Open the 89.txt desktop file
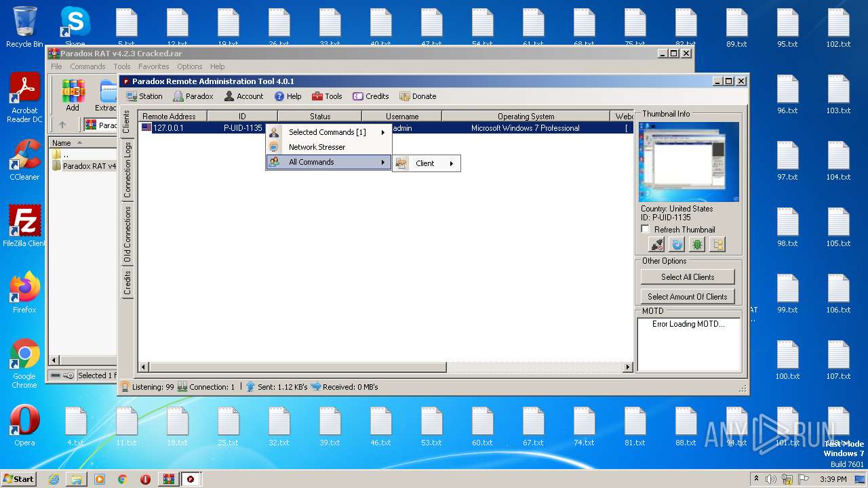Screen dimensions: 868x488 (x=736, y=28)
